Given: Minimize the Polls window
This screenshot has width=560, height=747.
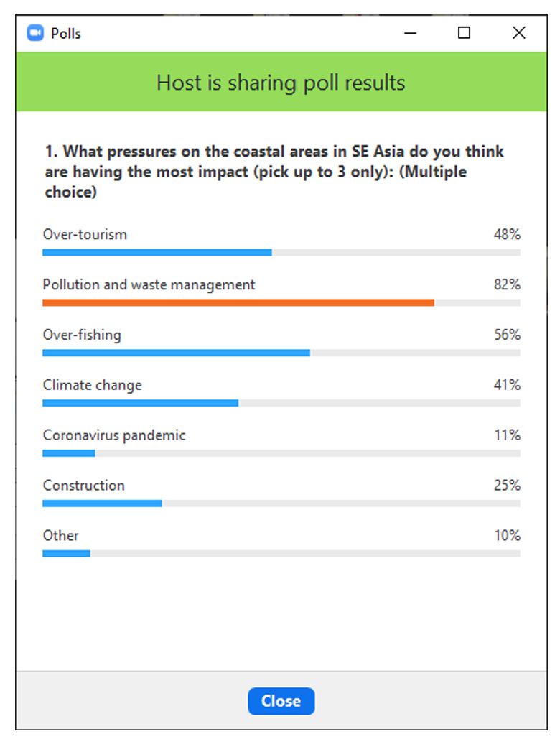Looking at the screenshot, I should 411,34.
